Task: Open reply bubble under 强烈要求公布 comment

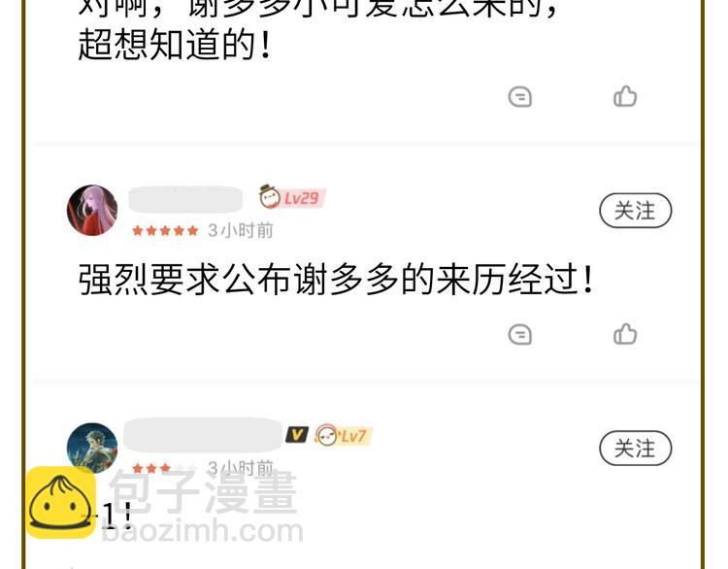Action: (520, 334)
